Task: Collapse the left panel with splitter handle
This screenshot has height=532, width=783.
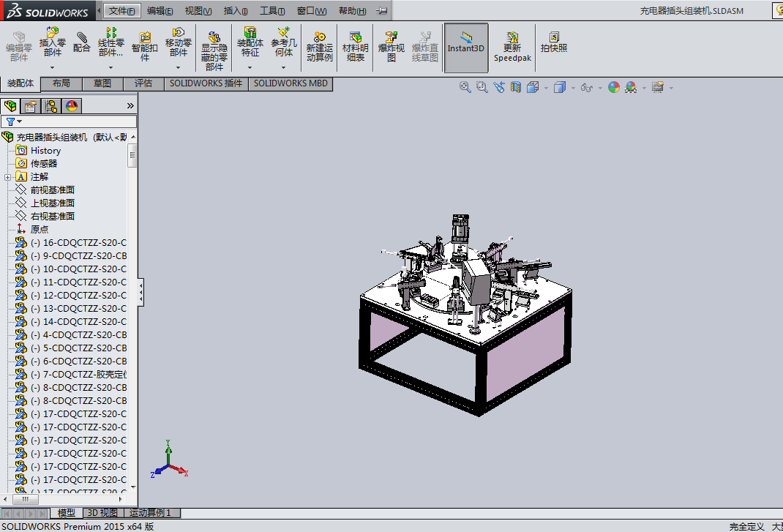Action: pos(141,292)
